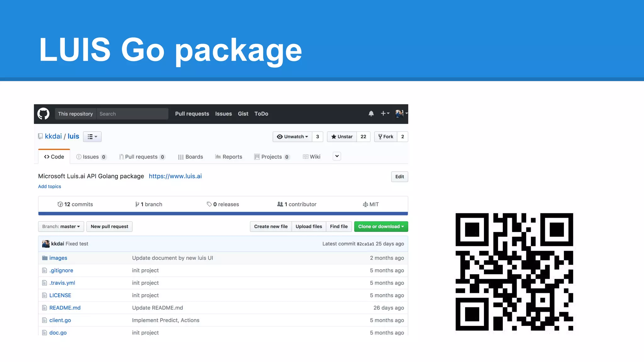
Task: Click the Edit description button
Action: (x=399, y=177)
